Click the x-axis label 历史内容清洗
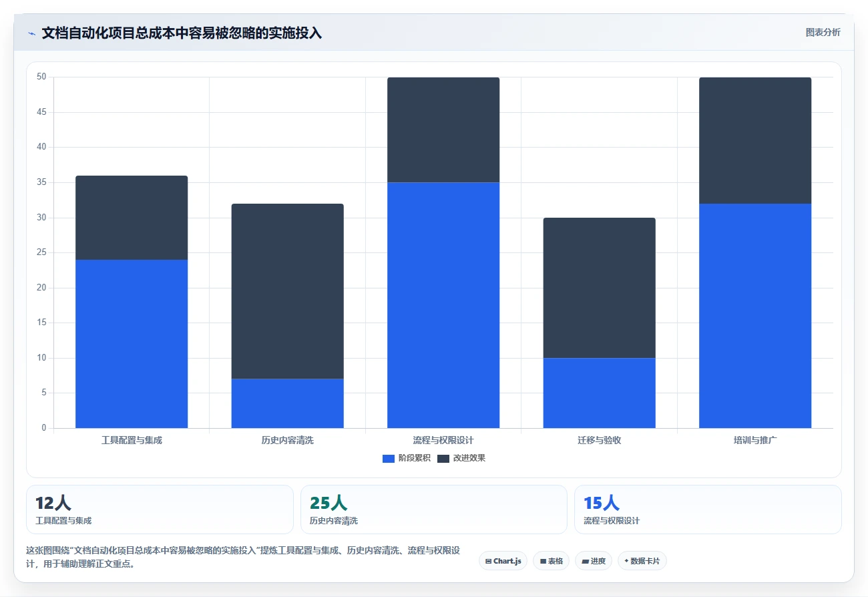This screenshot has height=597, width=868. [x=287, y=441]
